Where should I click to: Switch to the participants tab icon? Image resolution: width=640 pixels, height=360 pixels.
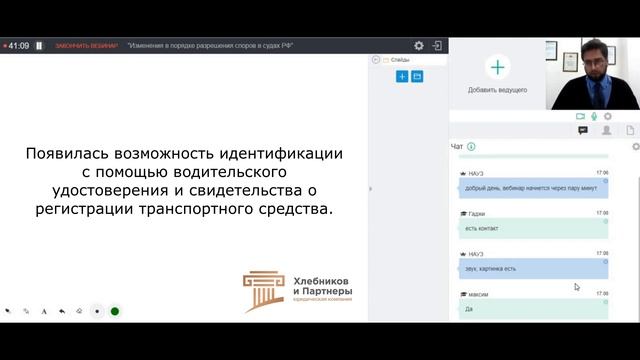pyautogui.click(x=607, y=130)
